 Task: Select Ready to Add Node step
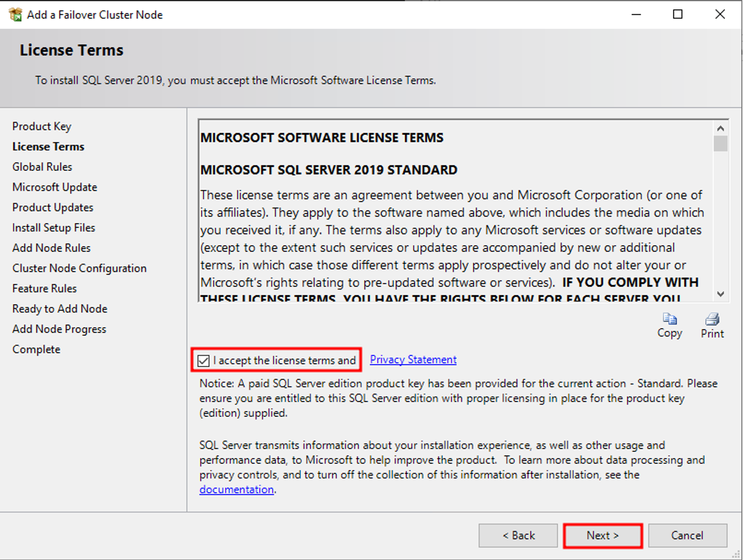click(60, 309)
